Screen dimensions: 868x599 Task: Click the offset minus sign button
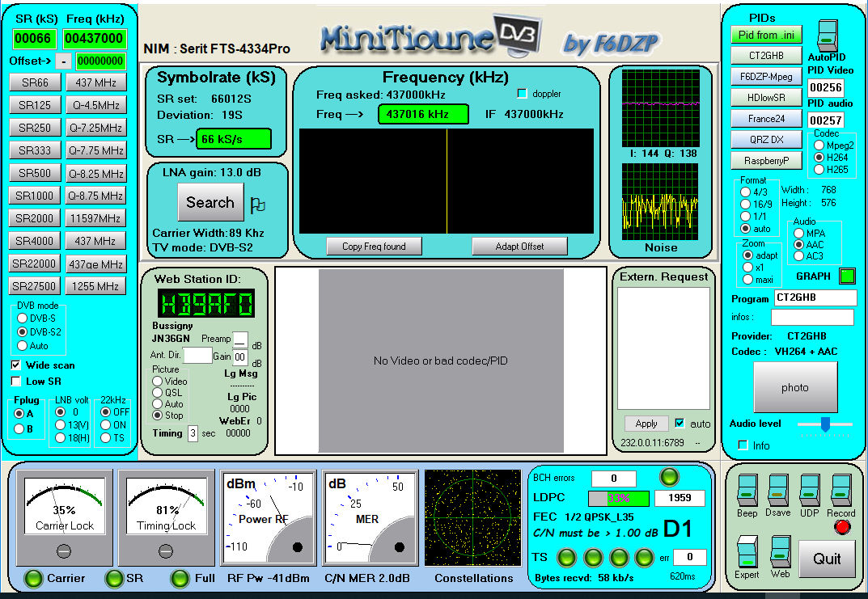(x=64, y=61)
